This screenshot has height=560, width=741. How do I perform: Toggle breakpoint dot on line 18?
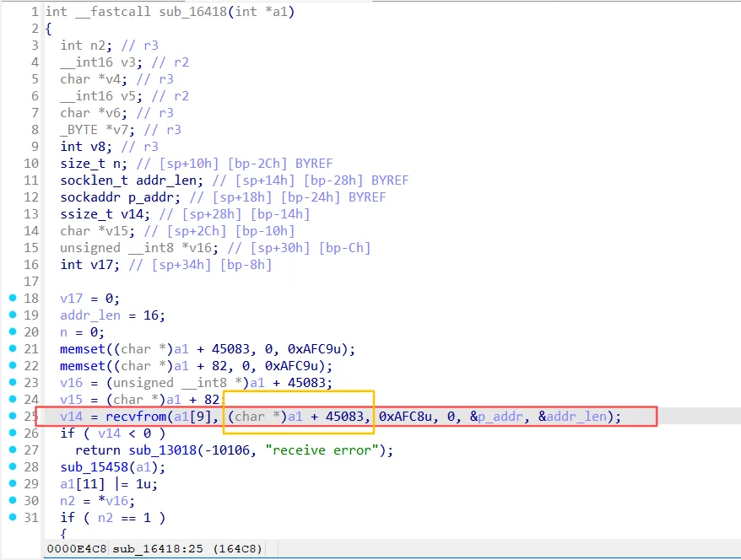(13, 298)
